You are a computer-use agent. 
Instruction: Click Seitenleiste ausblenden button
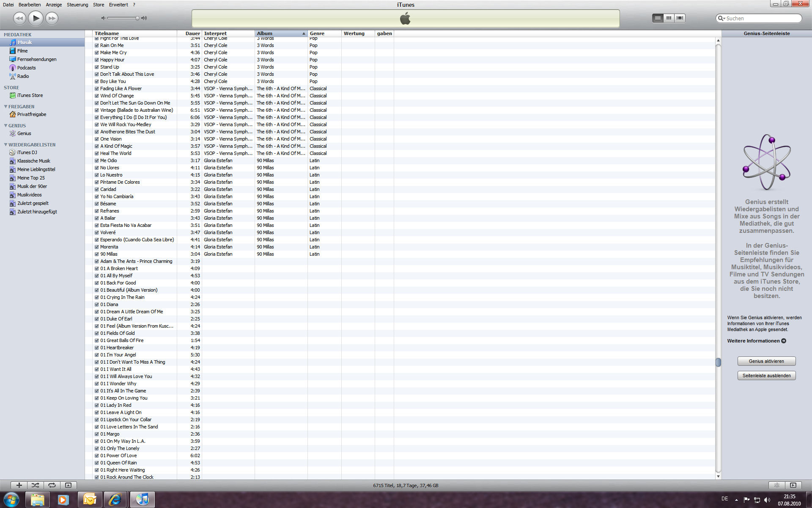coord(766,375)
